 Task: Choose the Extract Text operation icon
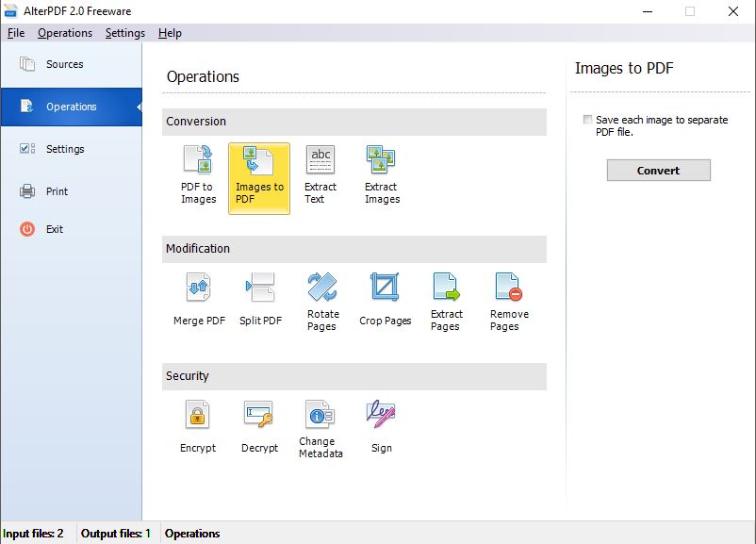pos(320,159)
